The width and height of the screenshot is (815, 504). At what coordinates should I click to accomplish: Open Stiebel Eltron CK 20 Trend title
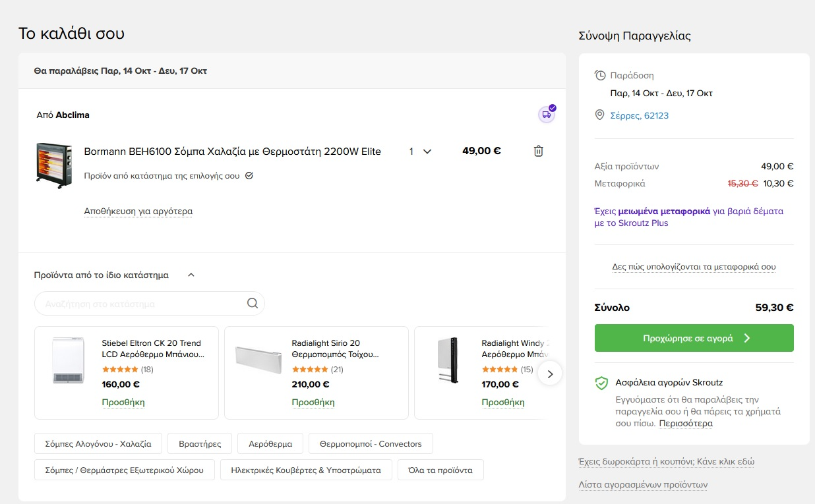[153, 349]
